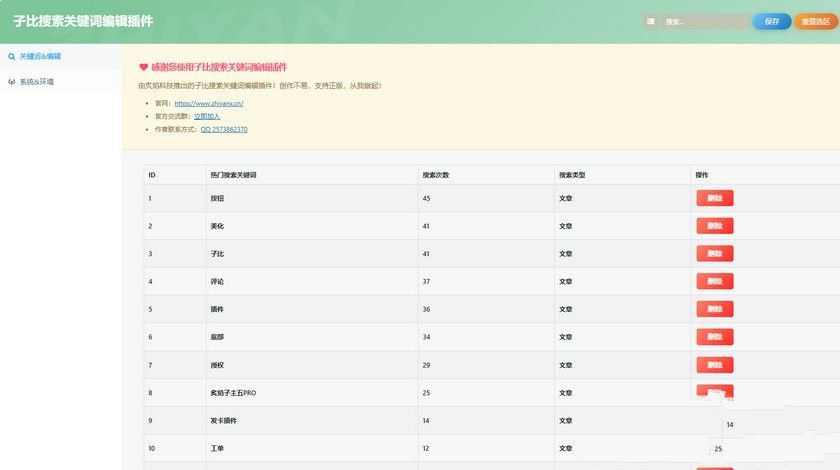Screen dimensions: 840x470
Task: Click the QQ 2573862370 contact link
Action: coord(224,129)
